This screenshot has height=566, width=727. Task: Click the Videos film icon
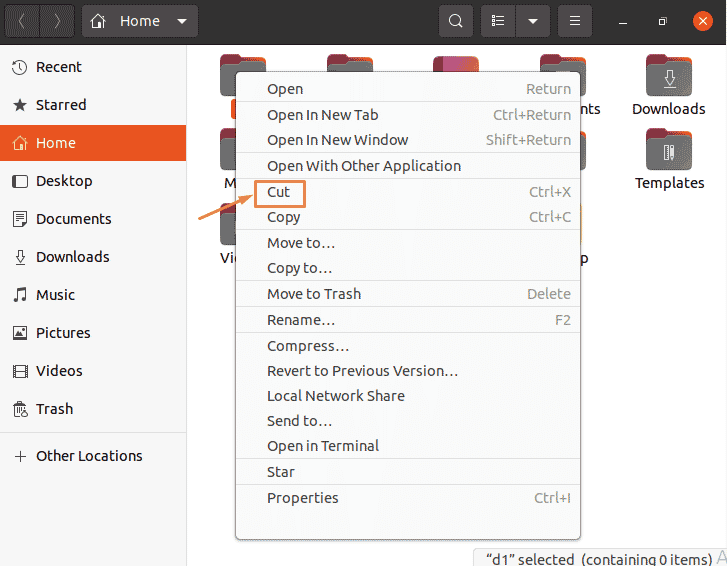pos(20,371)
